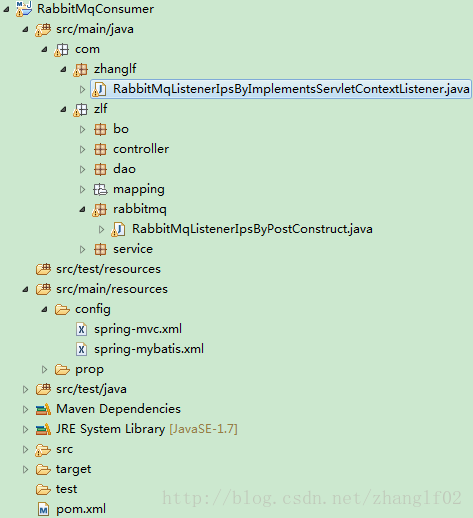The width and height of the screenshot is (473, 518).
Task: Expand the prop folder node
Action: [44, 369]
